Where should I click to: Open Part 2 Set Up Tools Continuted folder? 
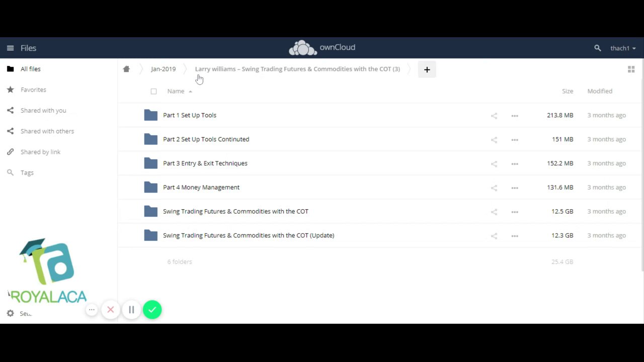click(206, 139)
